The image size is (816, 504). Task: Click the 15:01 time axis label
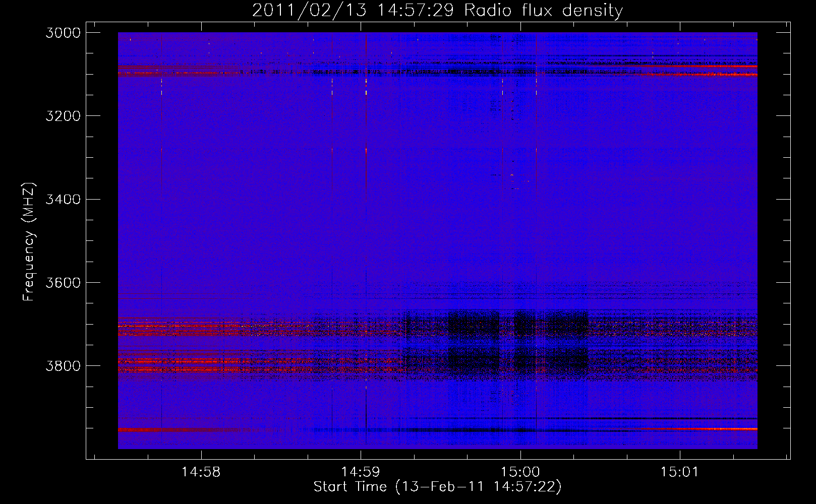[680, 472]
